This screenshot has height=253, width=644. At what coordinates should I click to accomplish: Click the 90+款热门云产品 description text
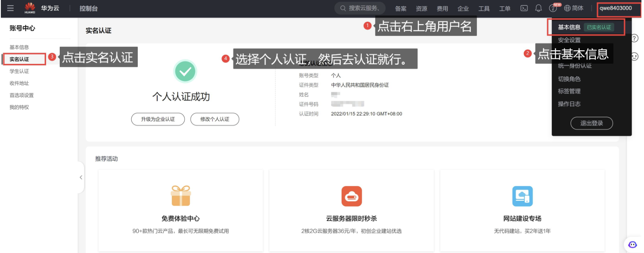(x=181, y=231)
